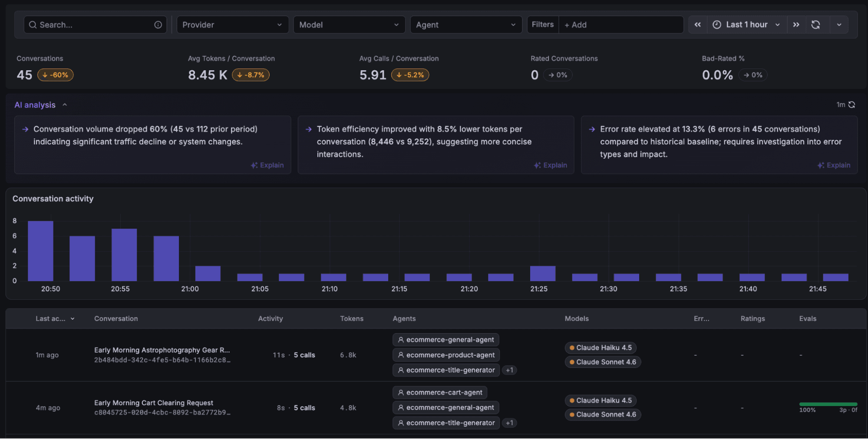Click the search magnifier icon
The width and height of the screenshot is (868, 439).
[33, 25]
